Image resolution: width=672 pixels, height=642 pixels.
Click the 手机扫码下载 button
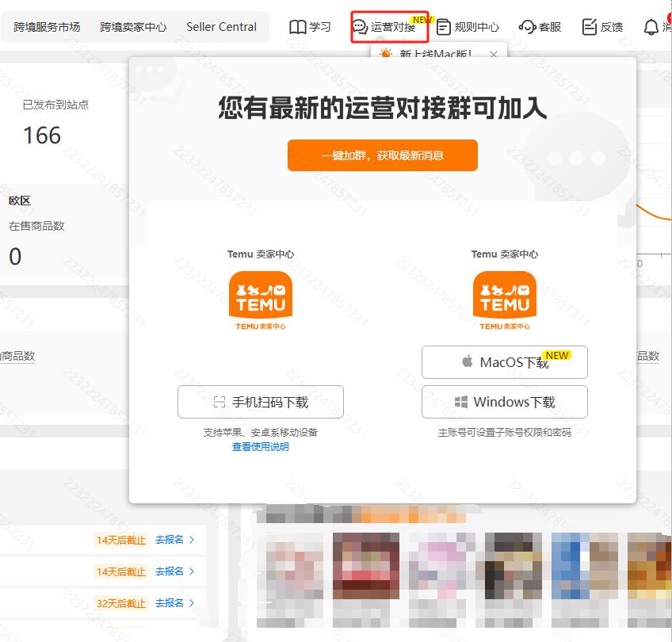pyautogui.click(x=261, y=402)
